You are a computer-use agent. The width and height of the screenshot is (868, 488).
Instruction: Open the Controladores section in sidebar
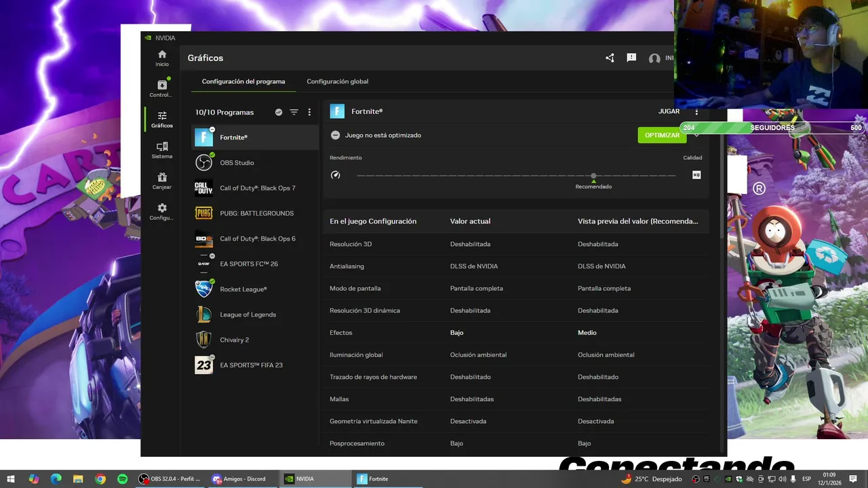[x=161, y=89]
